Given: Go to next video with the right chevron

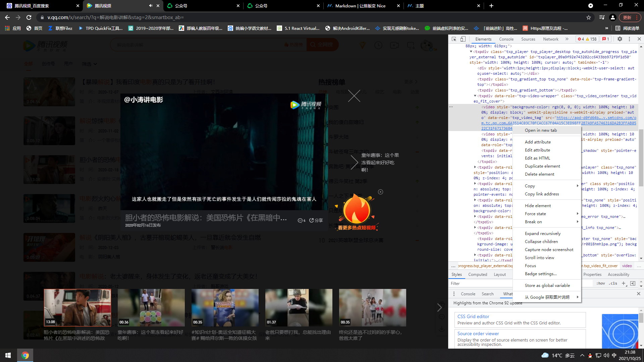Looking at the screenshot, I should [x=354, y=163].
